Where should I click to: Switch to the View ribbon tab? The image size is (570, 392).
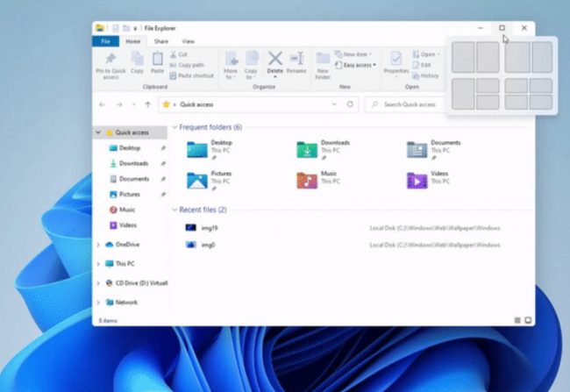point(188,41)
